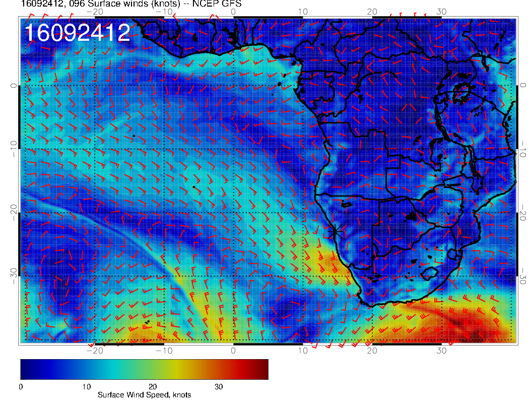Image resolution: width=532 pixels, height=411 pixels.
Task: Click the colorbar tick label 30
Action: coord(219,387)
